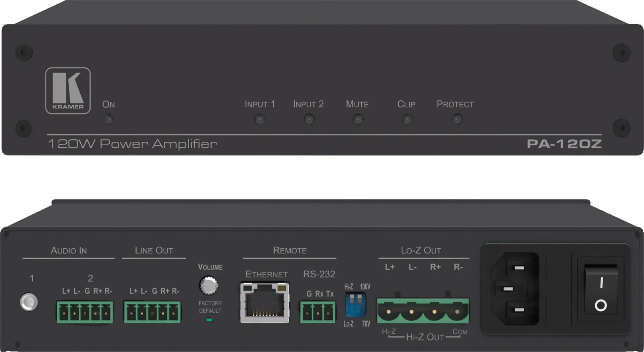
Task: Click the AC power inlet socket
Action: click(x=514, y=289)
